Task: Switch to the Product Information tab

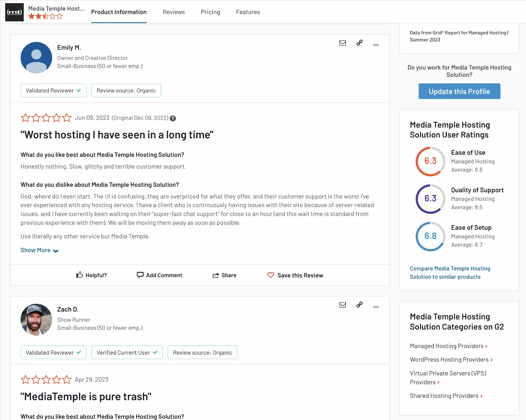Action: 119,12
